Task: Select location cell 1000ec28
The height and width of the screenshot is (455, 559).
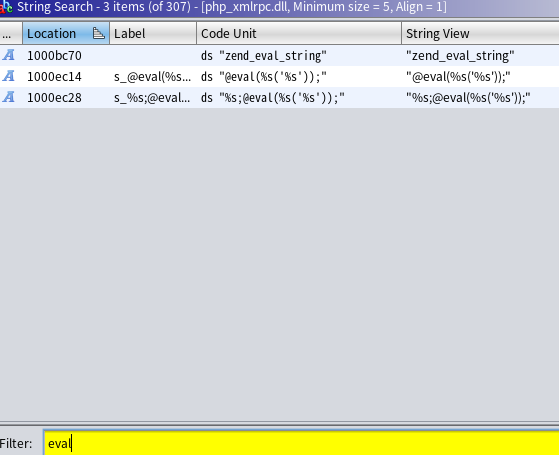Action: click(x=54, y=98)
